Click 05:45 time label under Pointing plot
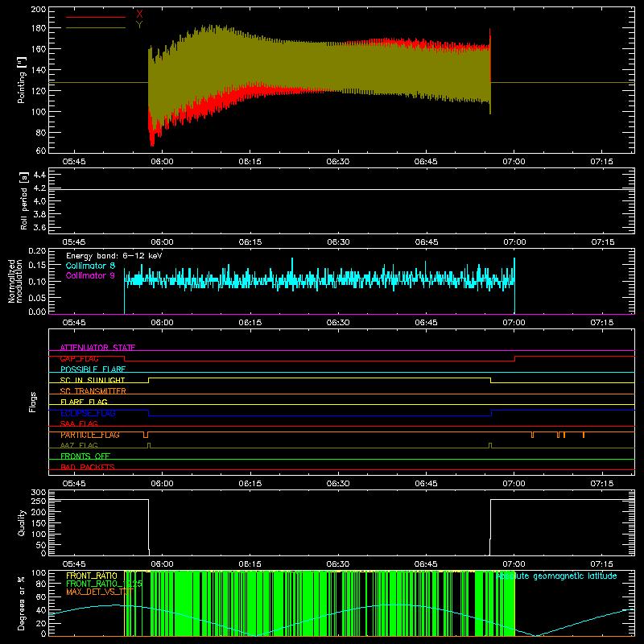 [x=74, y=162]
